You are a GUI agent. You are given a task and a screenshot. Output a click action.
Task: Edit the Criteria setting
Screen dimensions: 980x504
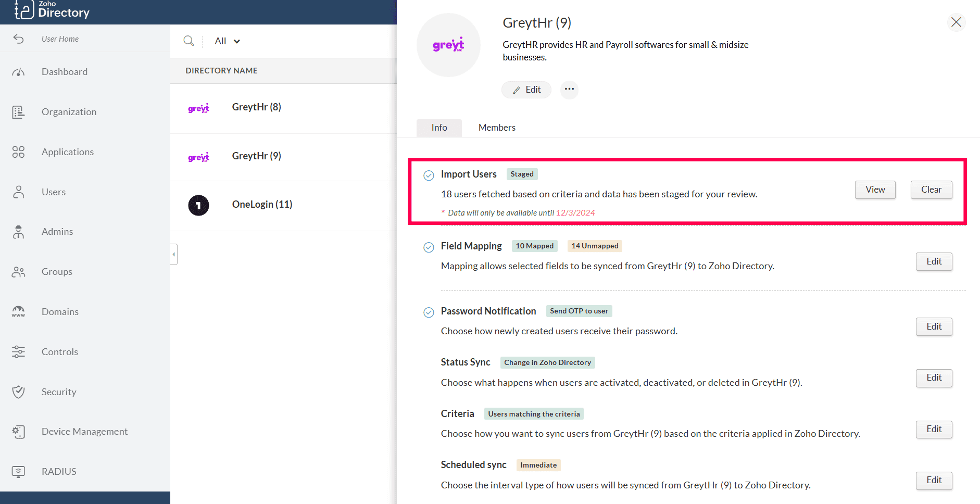(934, 429)
